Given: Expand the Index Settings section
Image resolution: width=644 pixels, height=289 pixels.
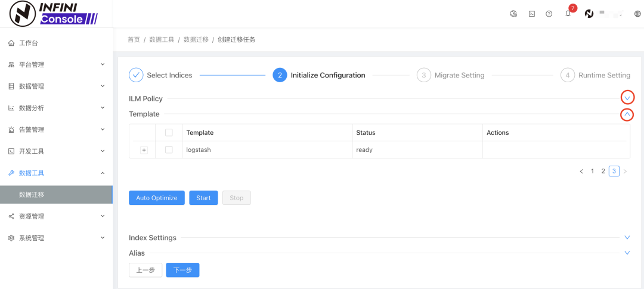Looking at the screenshot, I should pyautogui.click(x=627, y=238).
